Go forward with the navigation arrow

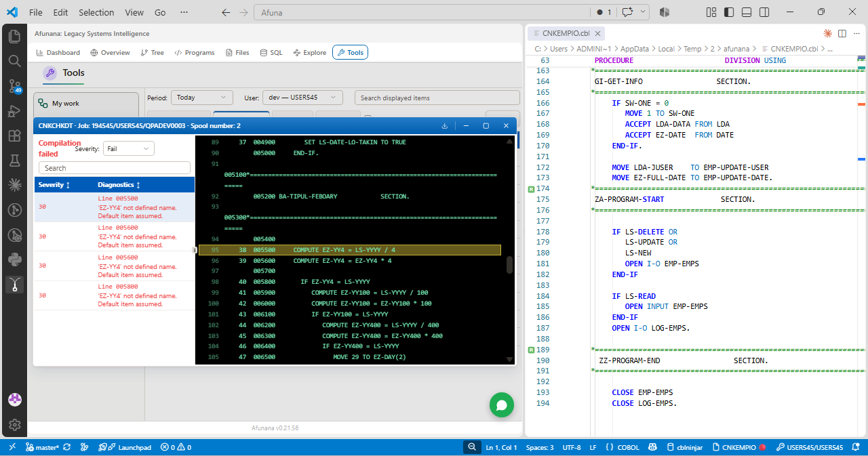coord(244,12)
